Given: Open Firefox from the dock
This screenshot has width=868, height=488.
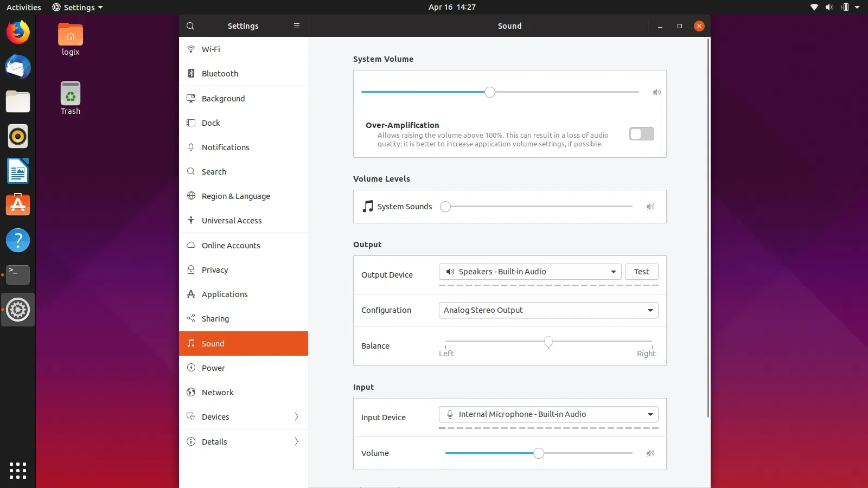Looking at the screenshot, I should (18, 33).
